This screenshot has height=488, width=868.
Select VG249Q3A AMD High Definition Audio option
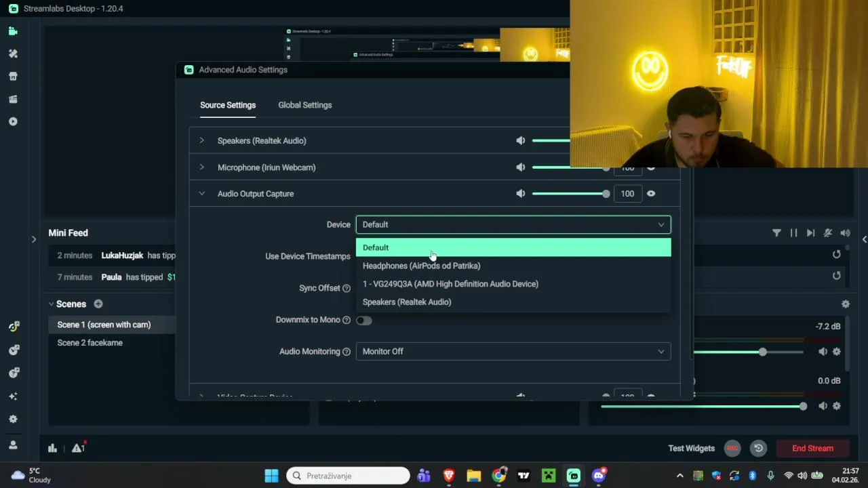point(513,284)
